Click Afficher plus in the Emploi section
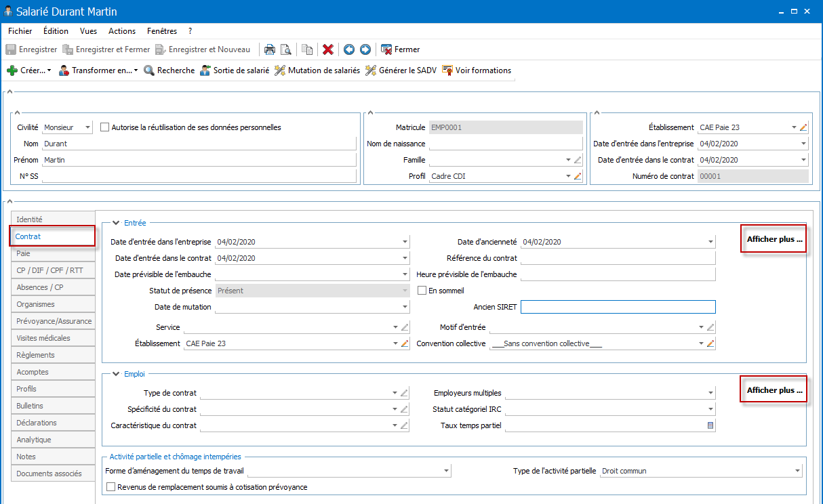Image resolution: width=823 pixels, height=504 pixels. pyautogui.click(x=774, y=390)
